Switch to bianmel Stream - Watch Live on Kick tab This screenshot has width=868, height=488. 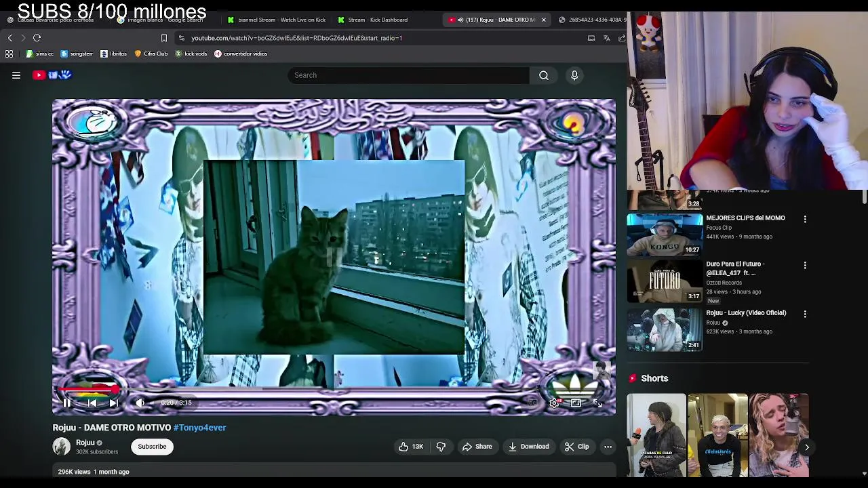click(x=277, y=20)
